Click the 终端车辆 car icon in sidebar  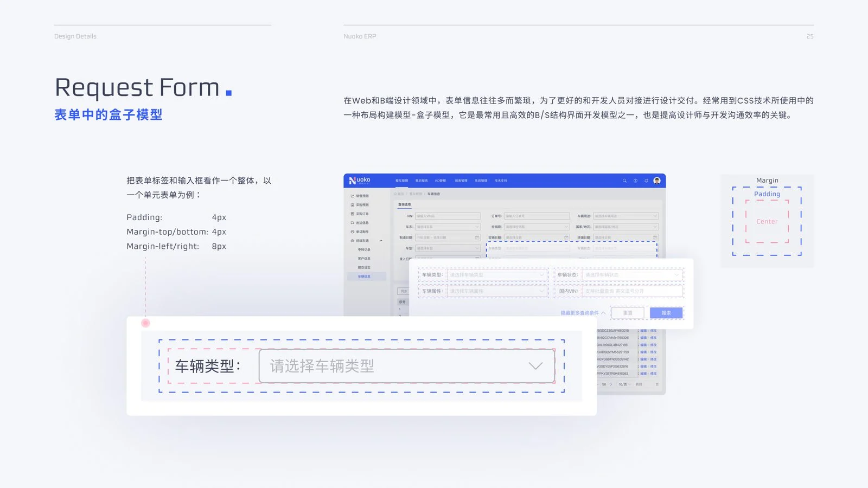[x=352, y=241]
